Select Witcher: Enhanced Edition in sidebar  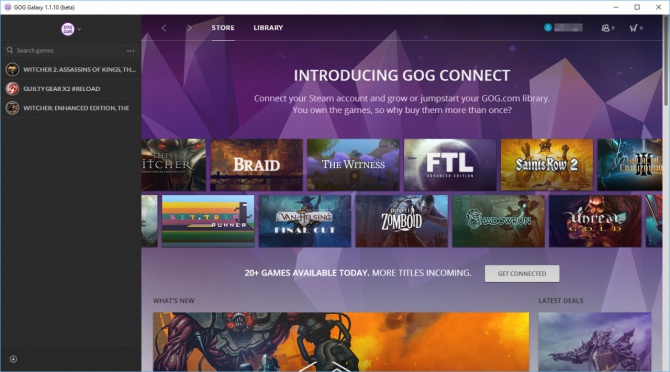click(71, 108)
